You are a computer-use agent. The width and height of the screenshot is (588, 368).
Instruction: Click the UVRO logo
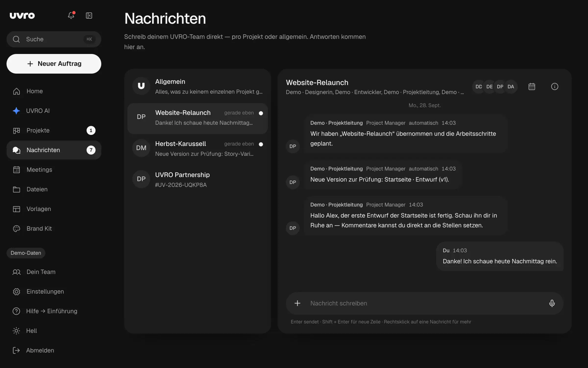pos(22,15)
